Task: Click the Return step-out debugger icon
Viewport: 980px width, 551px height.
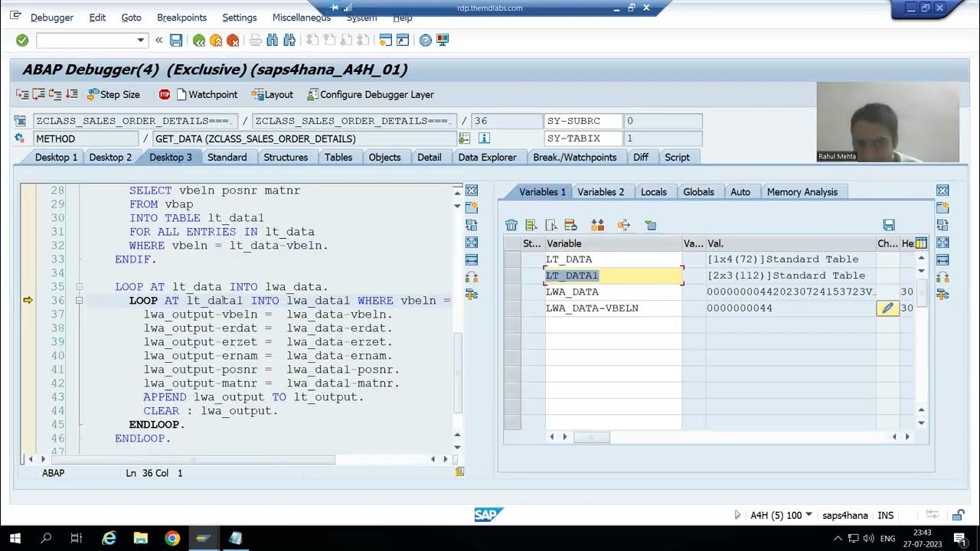Action: tap(55, 94)
